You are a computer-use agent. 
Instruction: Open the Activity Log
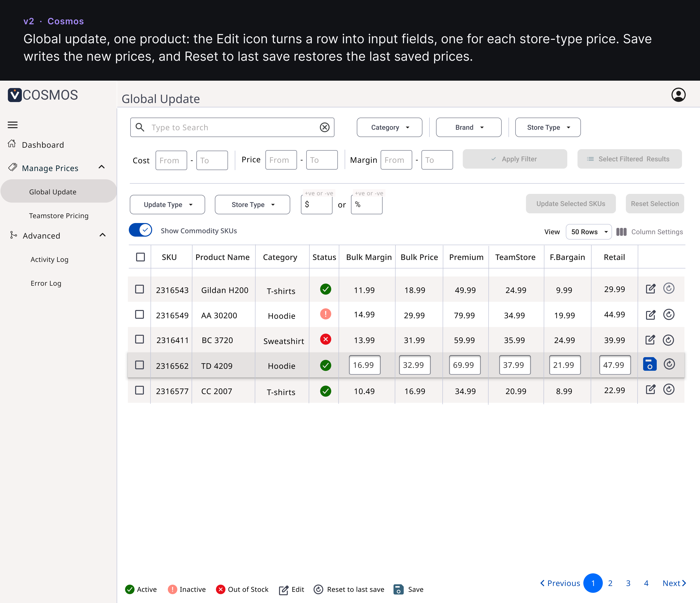coord(49,259)
